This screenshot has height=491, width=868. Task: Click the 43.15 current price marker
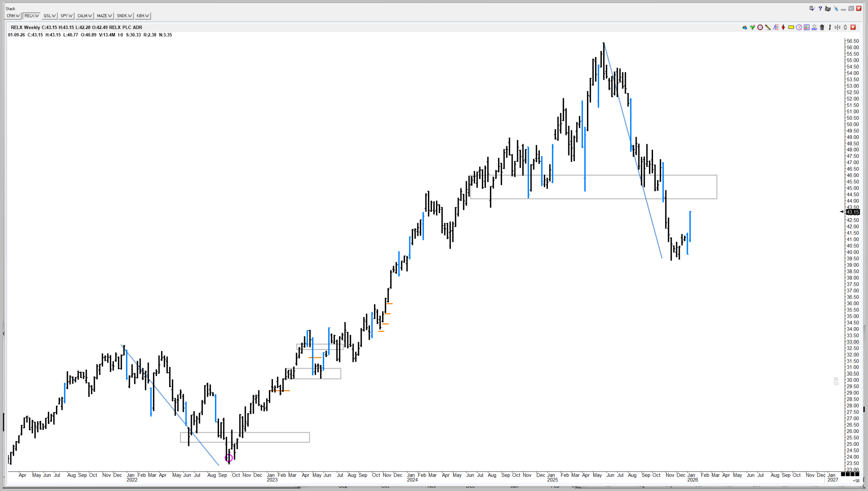click(x=852, y=212)
